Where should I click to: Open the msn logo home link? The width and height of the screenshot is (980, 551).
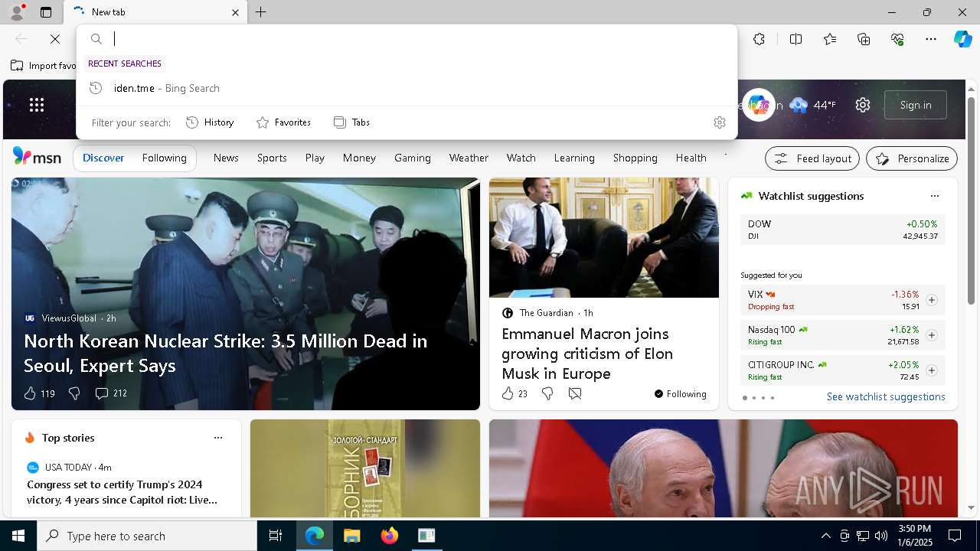tap(37, 157)
